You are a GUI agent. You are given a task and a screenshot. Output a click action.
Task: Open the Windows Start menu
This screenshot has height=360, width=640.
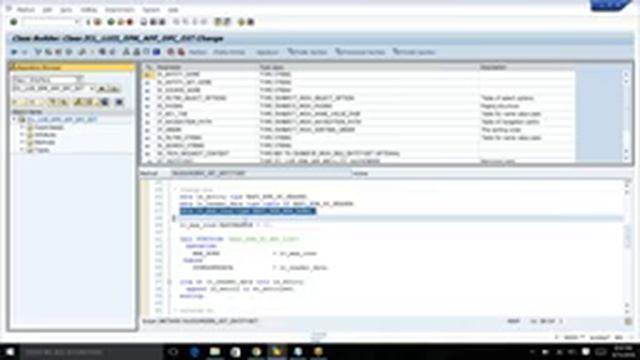[9, 351]
